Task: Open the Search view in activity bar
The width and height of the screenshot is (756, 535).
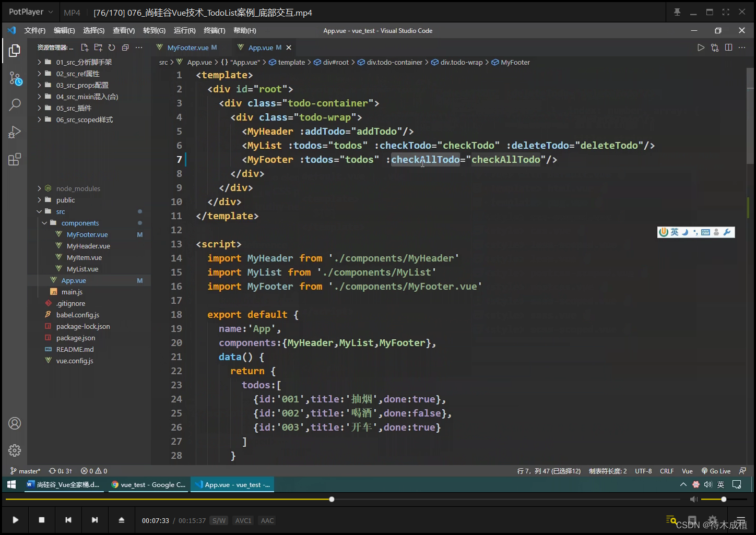Action: pyautogui.click(x=15, y=105)
